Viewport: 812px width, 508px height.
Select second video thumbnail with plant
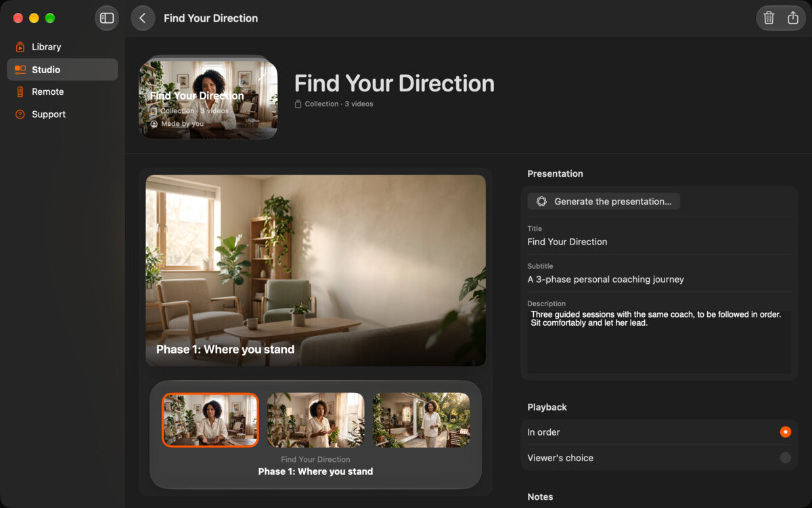click(316, 420)
